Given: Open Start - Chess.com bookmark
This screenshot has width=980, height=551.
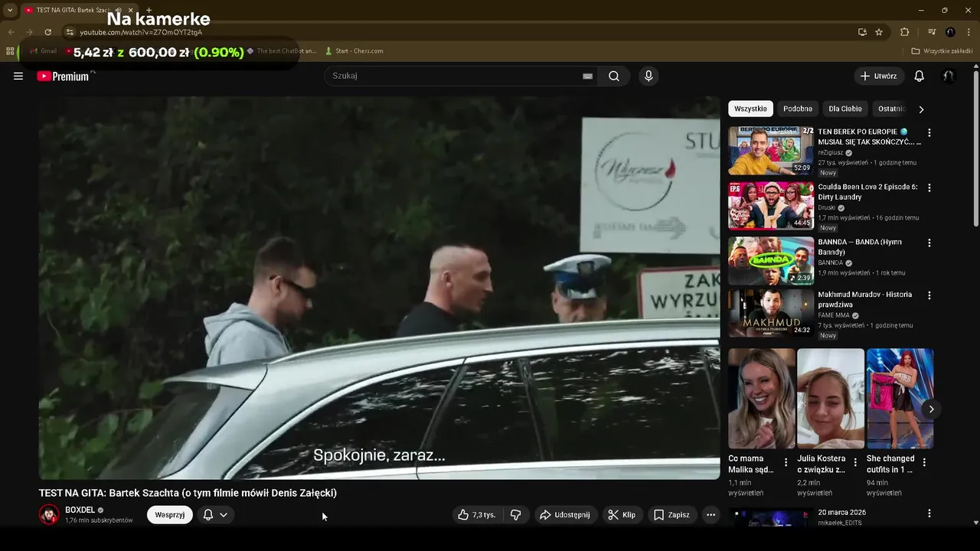Looking at the screenshot, I should click(x=354, y=51).
